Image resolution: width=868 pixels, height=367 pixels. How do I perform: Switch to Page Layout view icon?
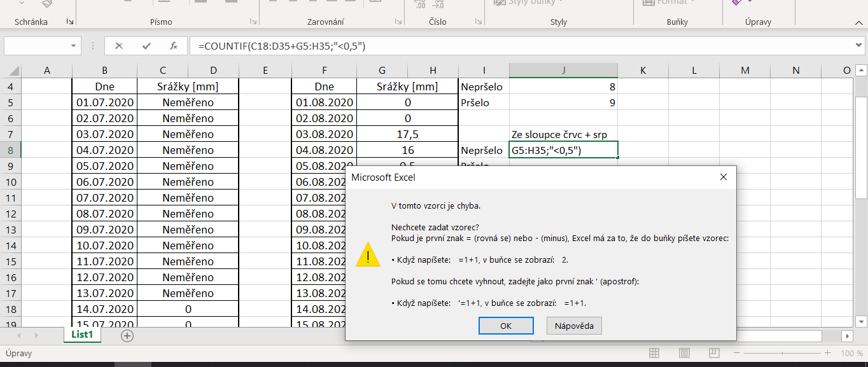click(x=684, y=353)
